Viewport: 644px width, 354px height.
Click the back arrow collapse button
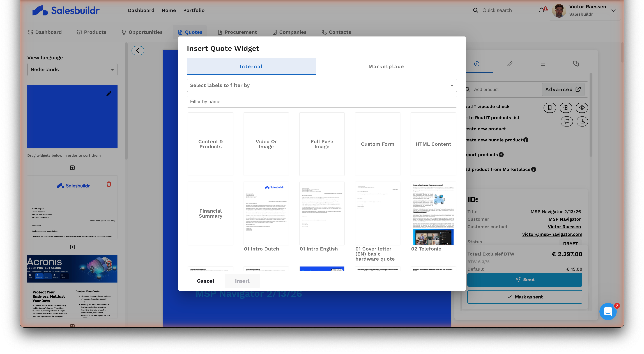138,50
